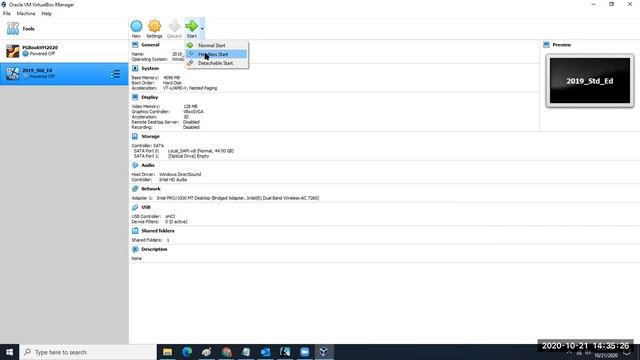Click the PGBookVM2020 machine OS icon

point(13,51)
